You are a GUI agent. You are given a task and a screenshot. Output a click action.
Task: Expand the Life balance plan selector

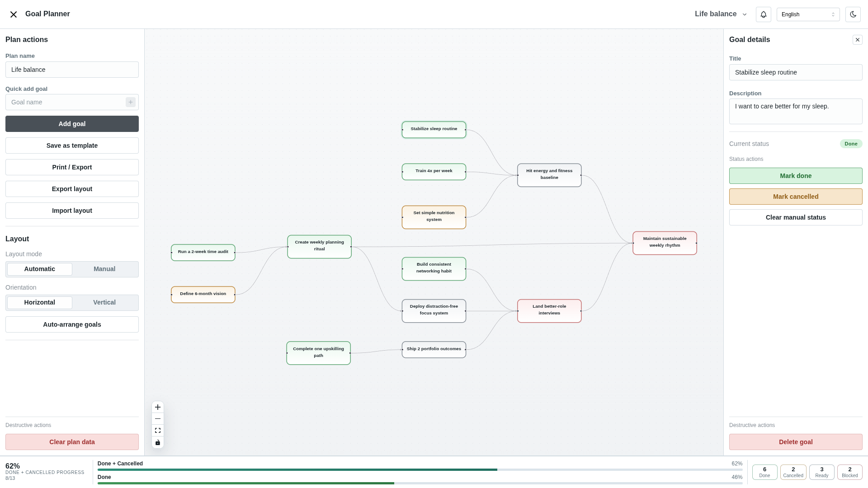tap(721, 14)
